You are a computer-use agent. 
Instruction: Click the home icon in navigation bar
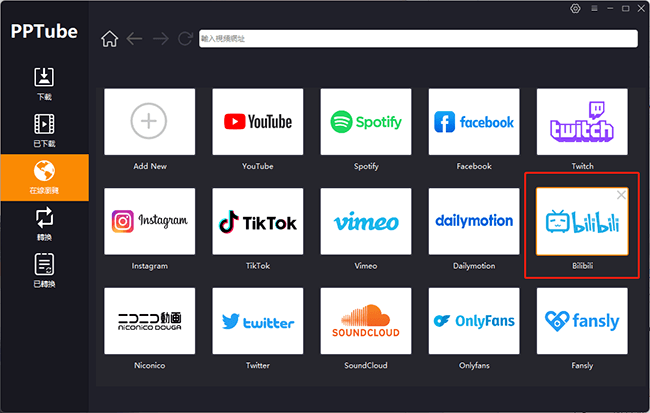pos(110,39)
